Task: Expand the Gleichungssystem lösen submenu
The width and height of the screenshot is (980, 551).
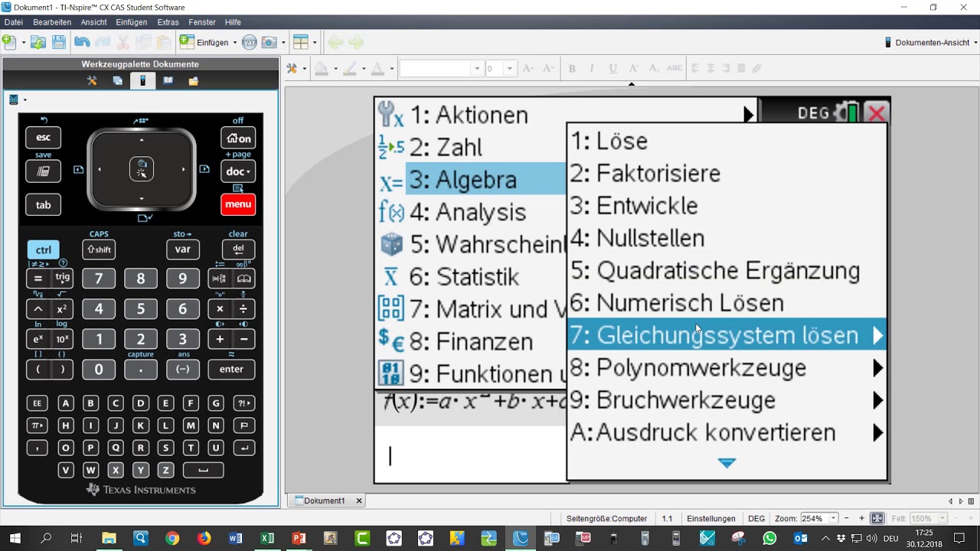Action: pyautogui.click(x=878, y=335)
